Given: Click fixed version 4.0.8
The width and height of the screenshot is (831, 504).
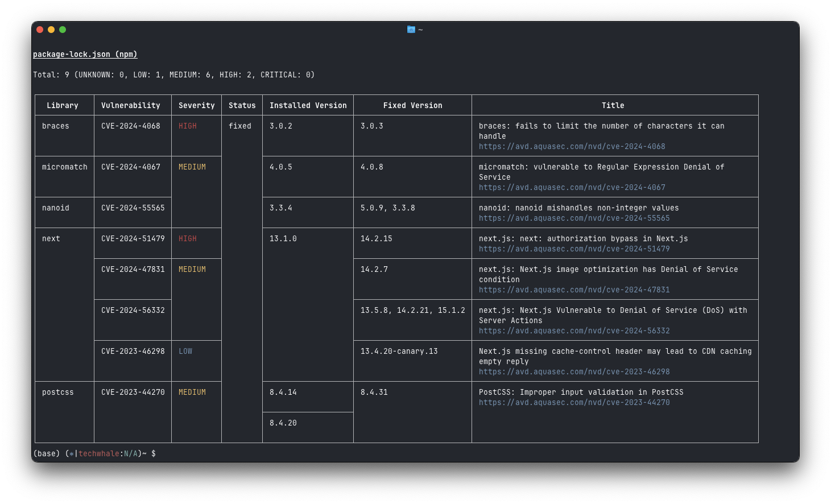Looking at the screenshot, I should 372,167.
